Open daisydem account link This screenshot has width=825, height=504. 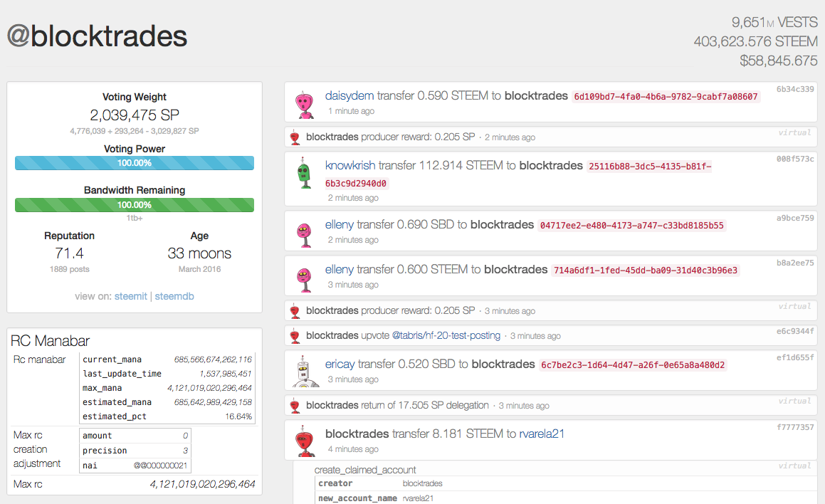tap(350, 96)
